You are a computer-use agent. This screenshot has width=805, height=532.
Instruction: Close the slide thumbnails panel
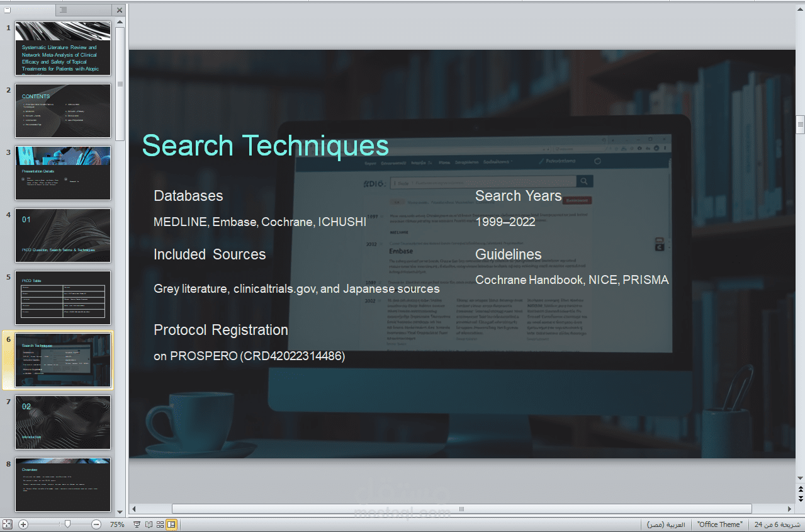tap(120, 10)
